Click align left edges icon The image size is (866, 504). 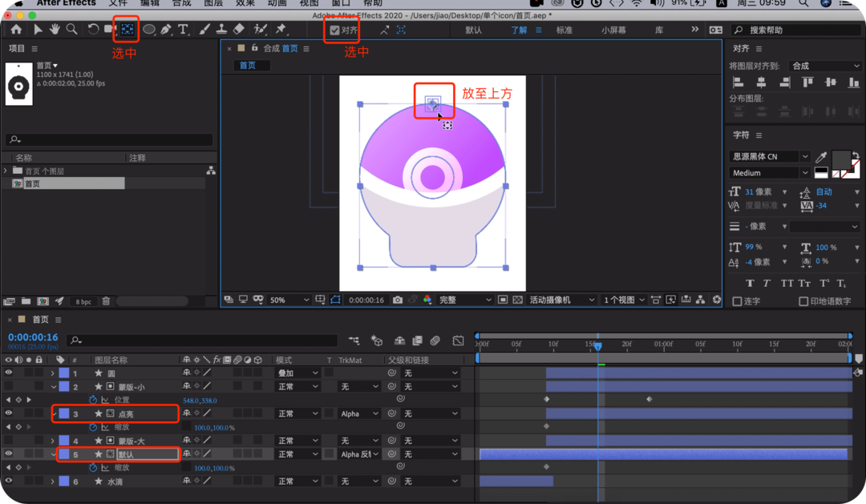[x=738, y=83]
